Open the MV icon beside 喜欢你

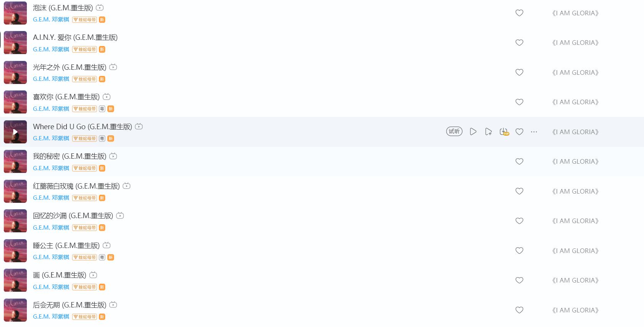(x=107, y=97)
